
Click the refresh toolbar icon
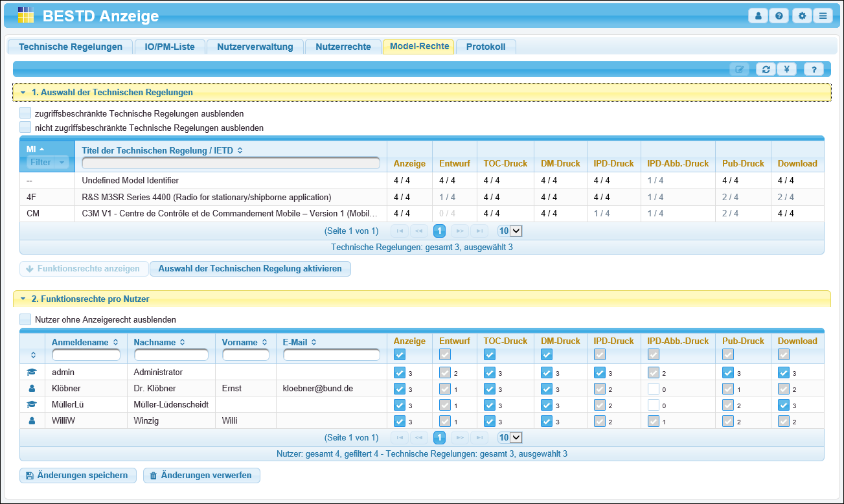tap(766, 69)
